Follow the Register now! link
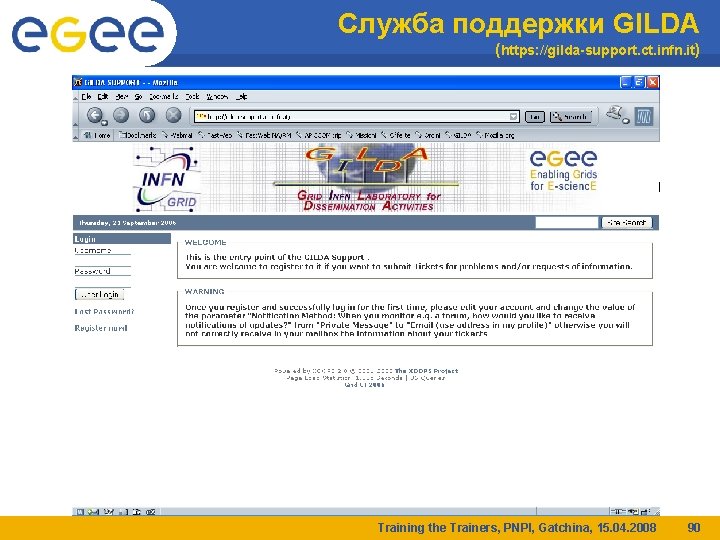Image resolution: width=720 pixels, height=540 pixels. 101,328
